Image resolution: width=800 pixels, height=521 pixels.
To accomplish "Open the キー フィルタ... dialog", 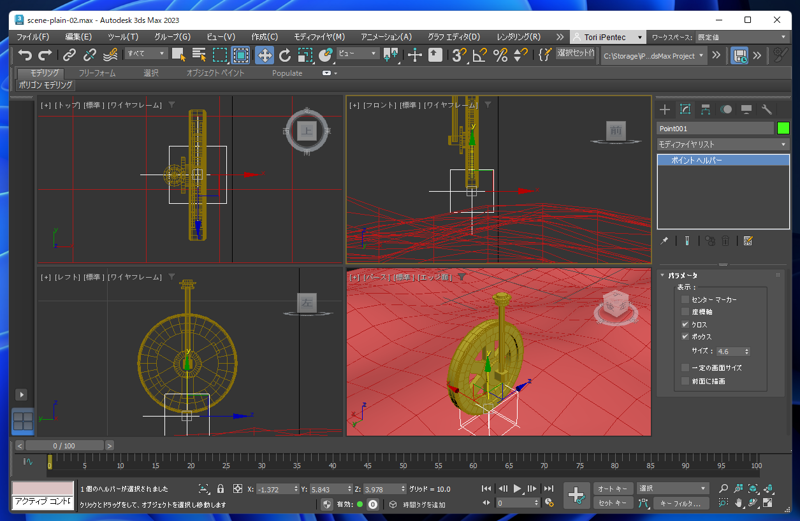I will tap(680, 503).
